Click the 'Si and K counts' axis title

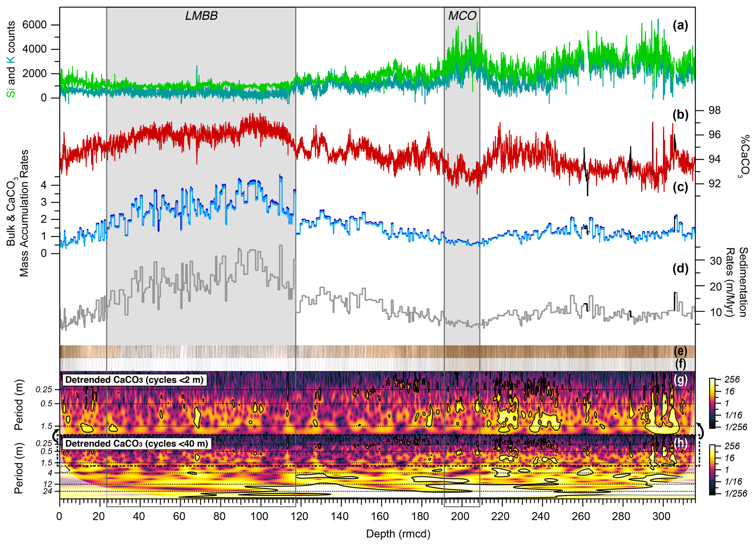coord(11,59)
